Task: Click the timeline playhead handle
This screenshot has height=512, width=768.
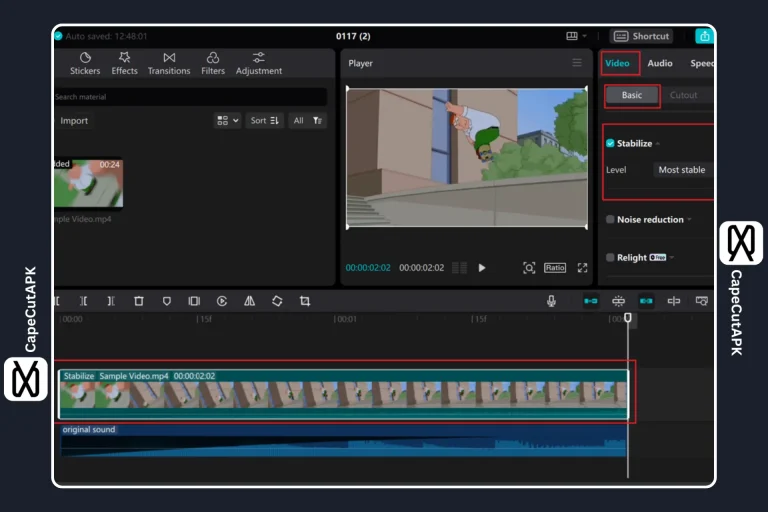Action: [628, 318]
